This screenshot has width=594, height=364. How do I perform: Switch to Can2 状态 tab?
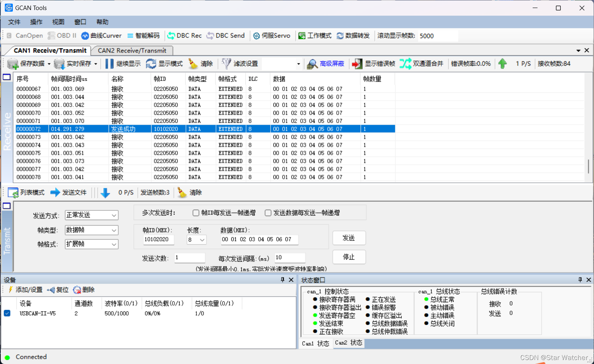click(348, 343)
